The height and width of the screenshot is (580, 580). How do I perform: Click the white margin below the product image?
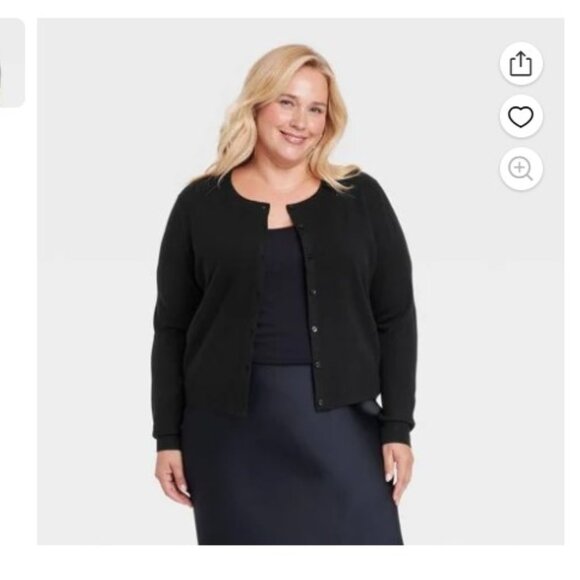(x=290, y=562)
